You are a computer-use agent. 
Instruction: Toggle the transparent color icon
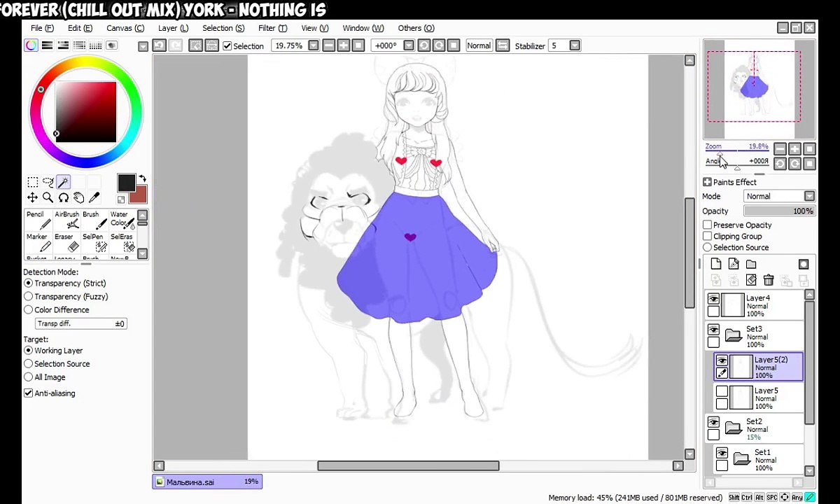pyautogui.click(x=121, y=200)
